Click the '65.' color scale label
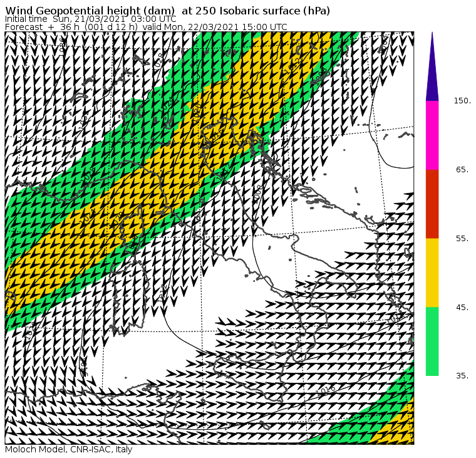The image size is (476, 458). tap(463, 169)
